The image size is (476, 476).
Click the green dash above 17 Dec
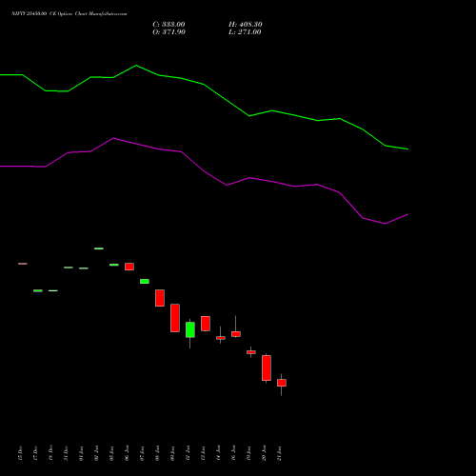(38, 290)
